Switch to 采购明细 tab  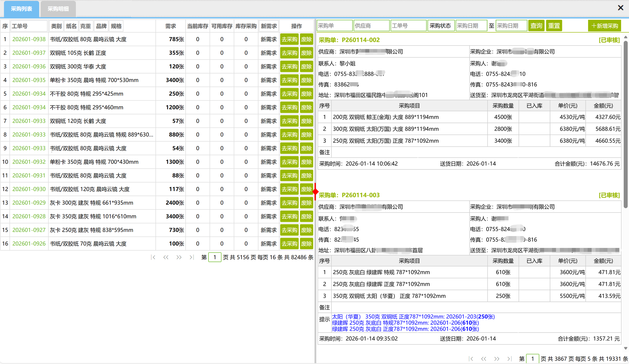pos(58,9)
